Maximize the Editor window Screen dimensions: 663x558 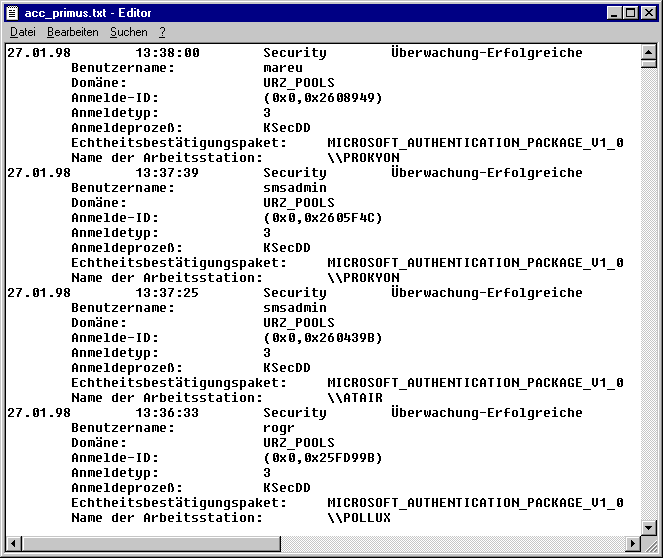pyautogui.click(x=630, y=13)
